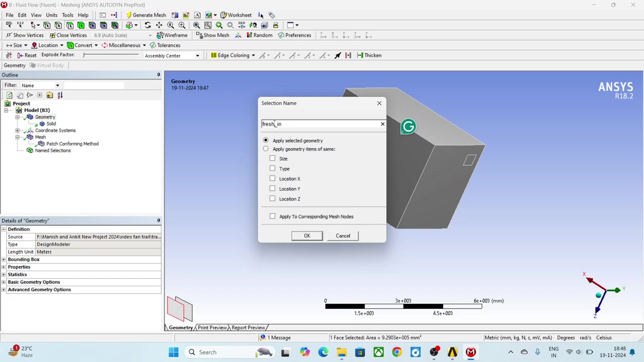Screen dimensions: 644x362
Task: Open the Convert dropdown menu
Action: pos(83,45)
